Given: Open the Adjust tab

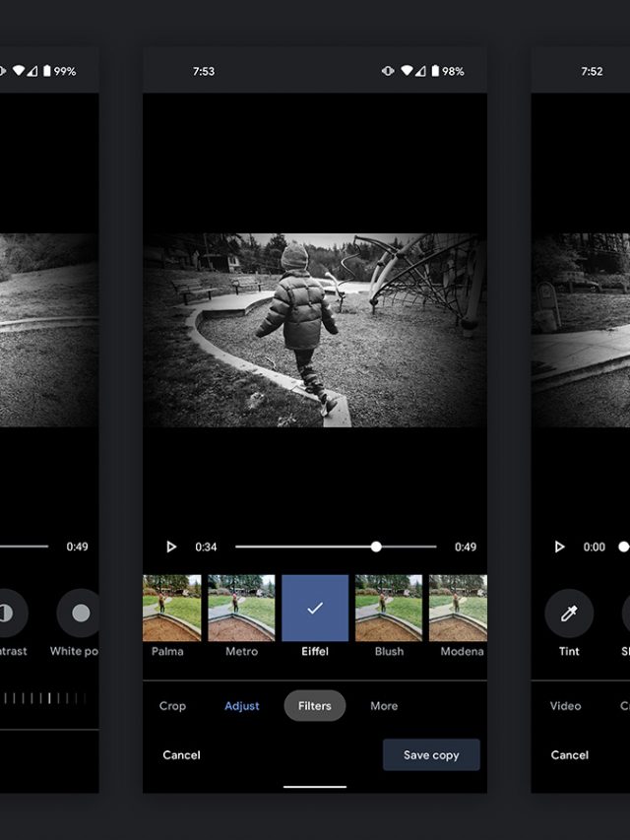Looking at the screenshot, I should [x=241, y=706].
